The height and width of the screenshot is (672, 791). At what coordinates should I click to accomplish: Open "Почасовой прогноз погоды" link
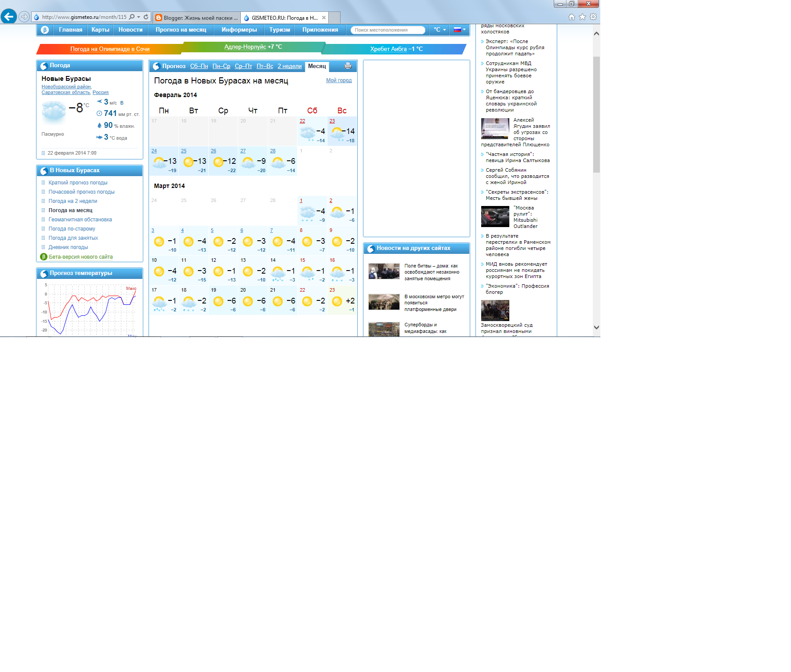(x=81, y=192)
